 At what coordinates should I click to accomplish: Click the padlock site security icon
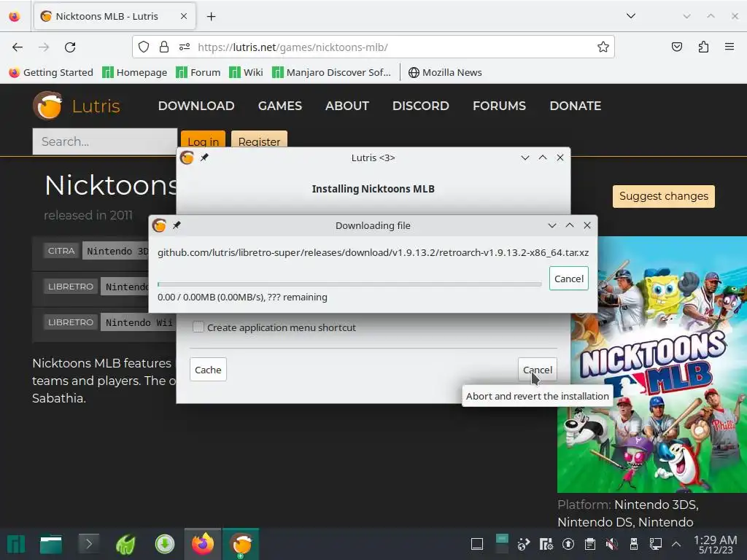tap(164, 47)
